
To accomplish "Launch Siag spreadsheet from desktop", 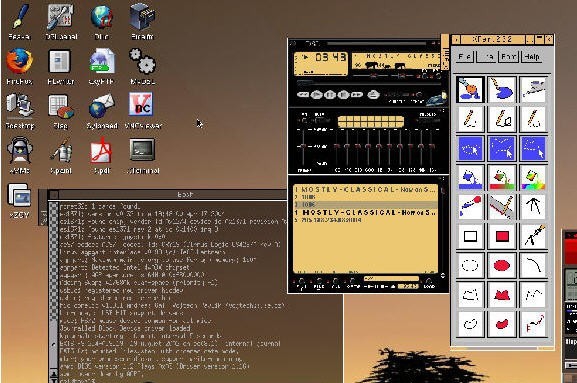I will (61, 111).
